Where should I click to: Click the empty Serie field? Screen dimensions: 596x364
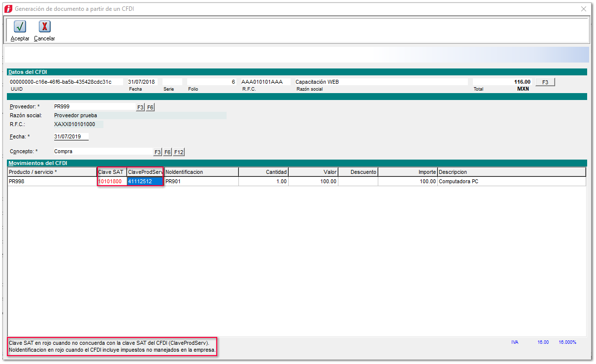tap(172, 82)
